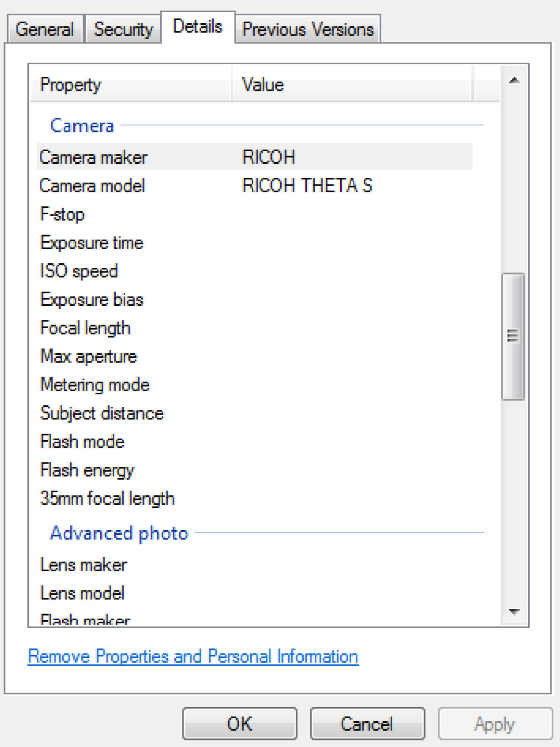The height and width of the screenshot is (747, 560).
Task: Click the Property column header
Action: click(x=131, y=84)
